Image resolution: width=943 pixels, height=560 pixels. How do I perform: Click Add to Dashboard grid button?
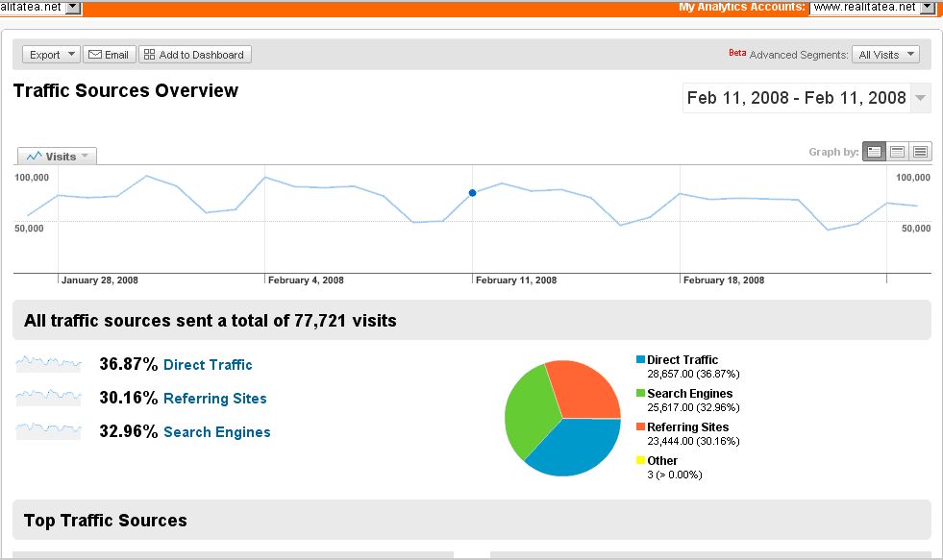195,55
